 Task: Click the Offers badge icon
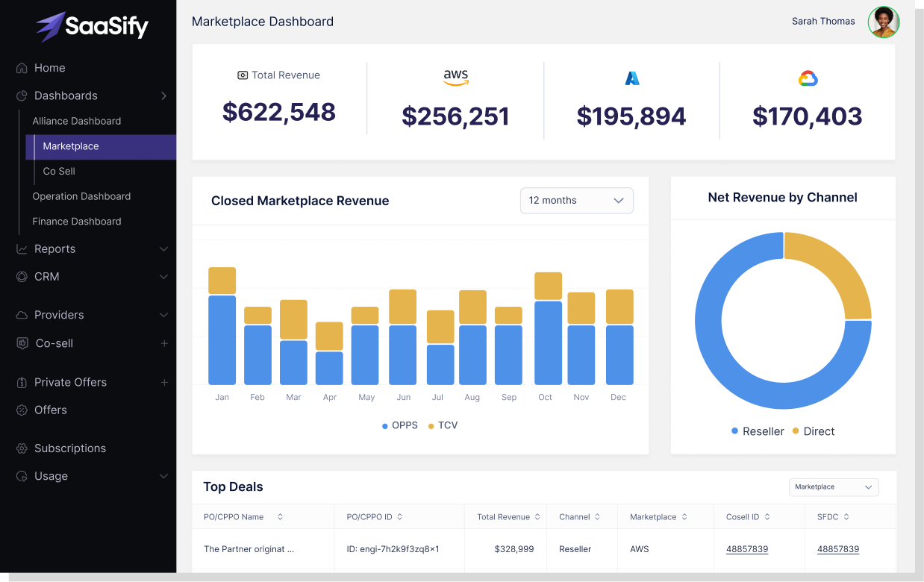(x=22, y=410)
